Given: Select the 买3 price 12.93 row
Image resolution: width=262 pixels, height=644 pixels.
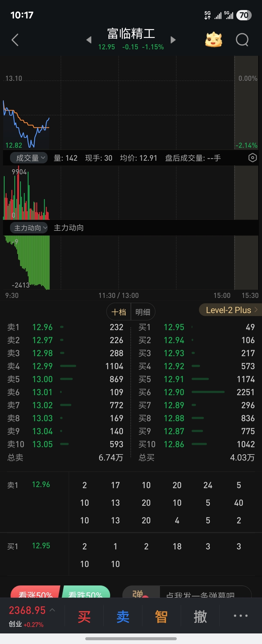Looking at the screenshot, I should click(196, 353).
